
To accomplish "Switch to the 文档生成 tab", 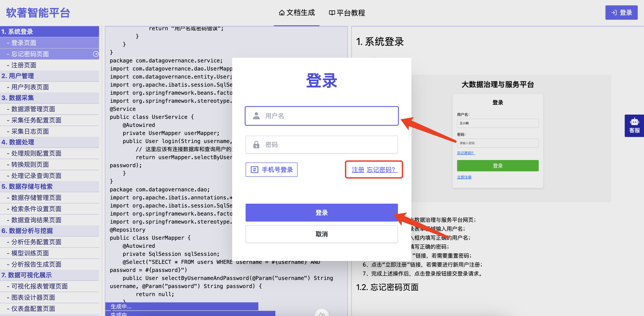I will point(297,13).
